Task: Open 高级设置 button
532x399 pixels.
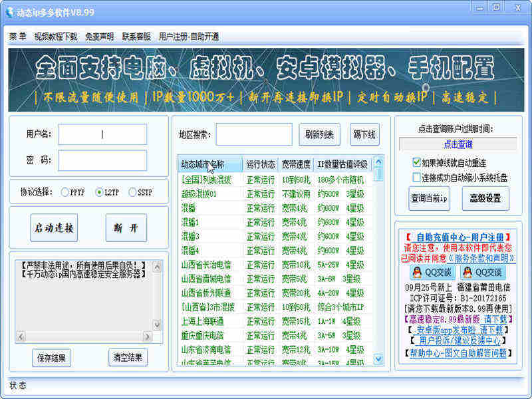Action: click(x=485, y=198)
